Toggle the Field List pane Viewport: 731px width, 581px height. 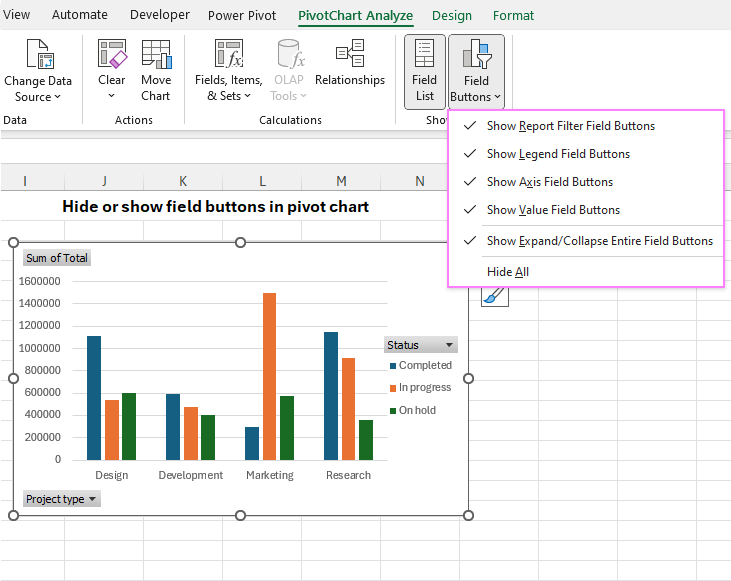pos(425,71)
